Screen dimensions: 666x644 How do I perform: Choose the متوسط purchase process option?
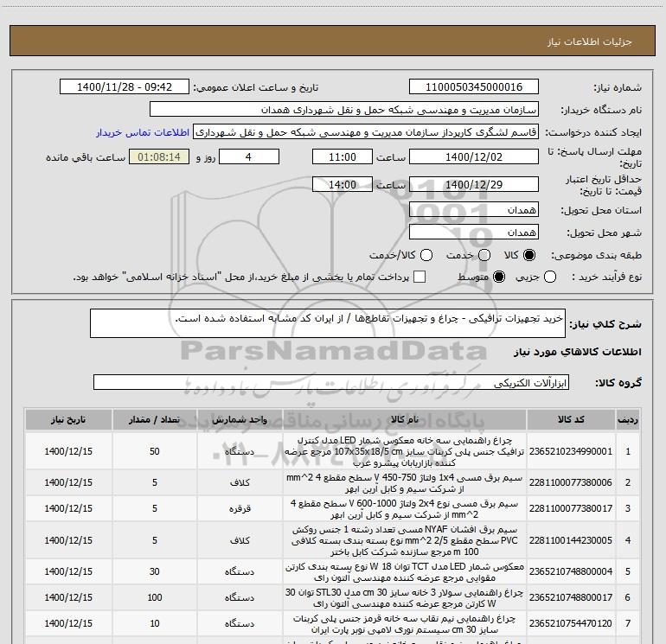(499, 277)
